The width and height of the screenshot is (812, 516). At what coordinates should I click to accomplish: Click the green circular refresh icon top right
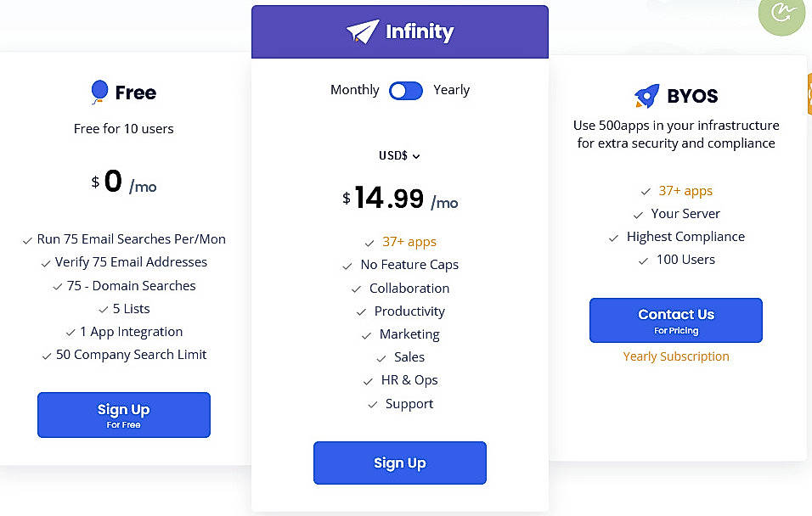tap(781, 16)
